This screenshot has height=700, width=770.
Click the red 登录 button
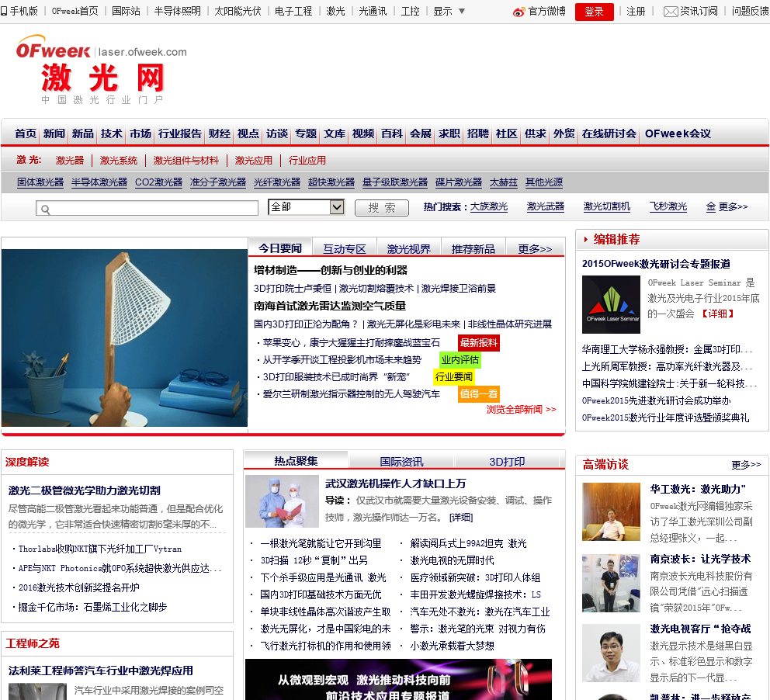(595, 12)
